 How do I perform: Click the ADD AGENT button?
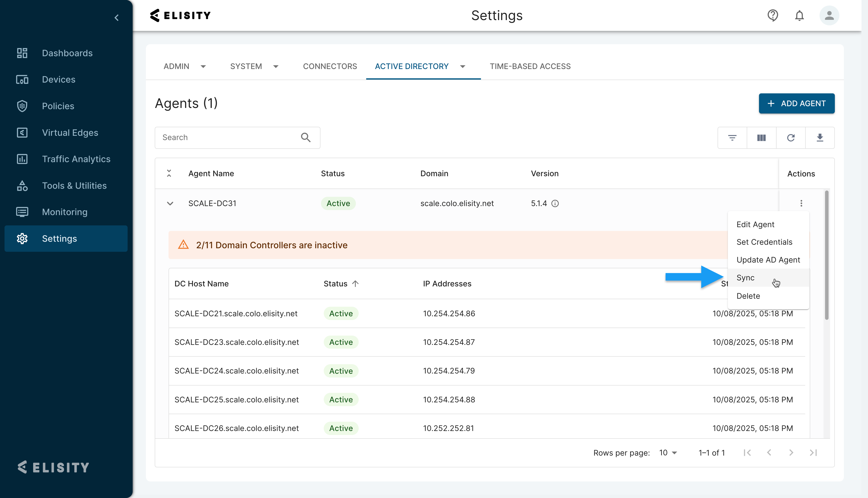[x=796, y=103]
